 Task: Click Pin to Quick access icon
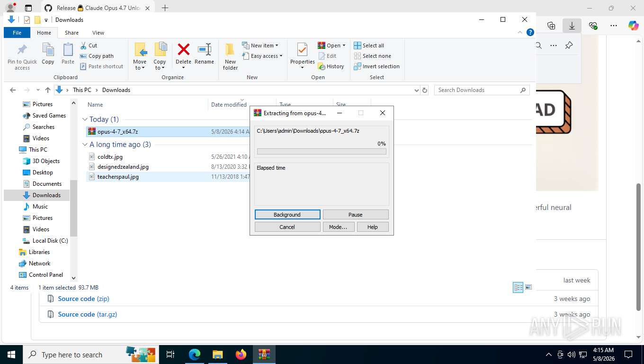(x=22, y=50)
